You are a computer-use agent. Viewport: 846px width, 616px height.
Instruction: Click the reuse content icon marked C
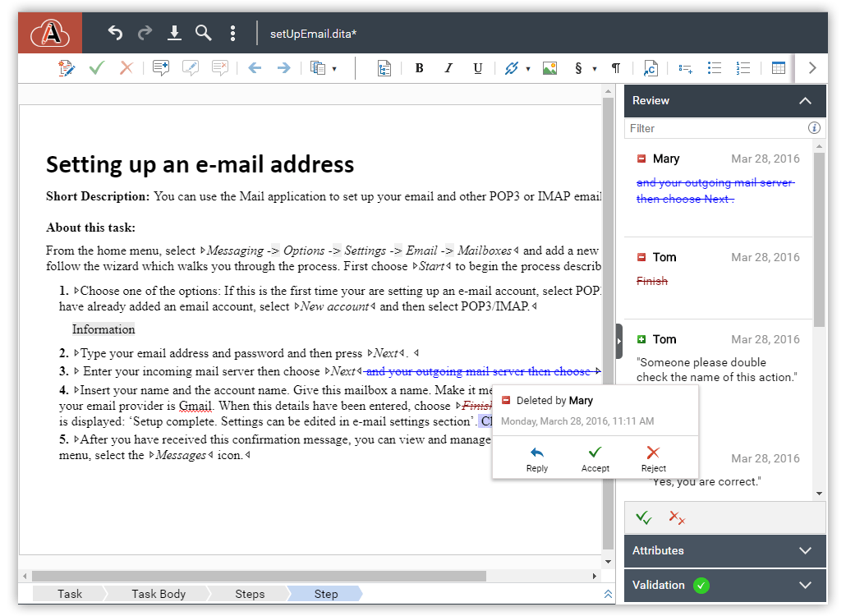(x=651, y=68)
